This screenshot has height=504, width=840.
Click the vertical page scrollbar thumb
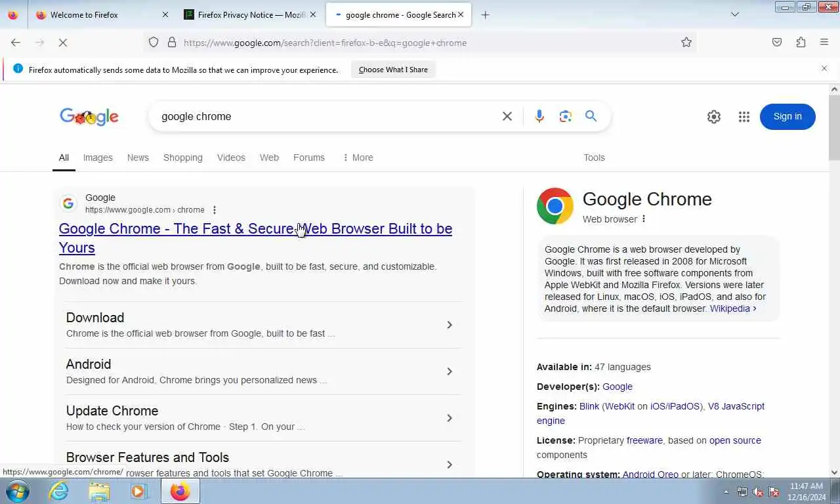pos(834,127)
